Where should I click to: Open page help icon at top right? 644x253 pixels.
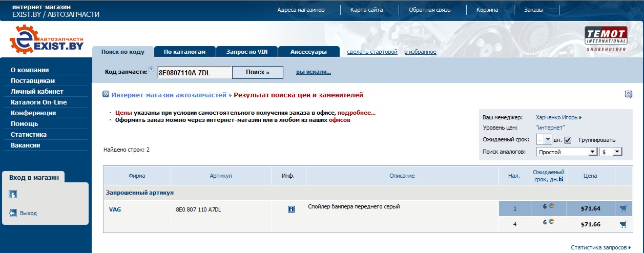[x=629, y=94]
